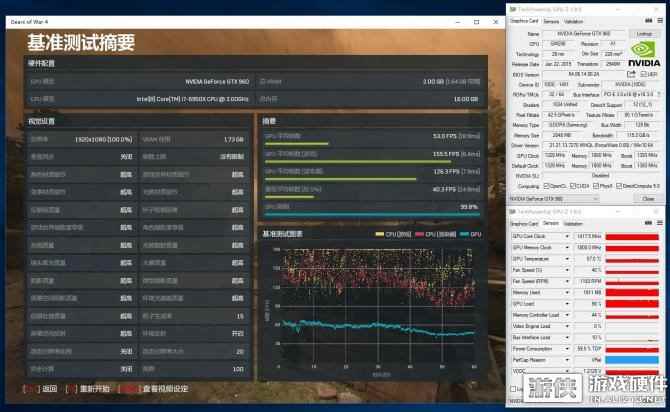Switch to Sensors tab in top GPU-Z window

(551, 21)
